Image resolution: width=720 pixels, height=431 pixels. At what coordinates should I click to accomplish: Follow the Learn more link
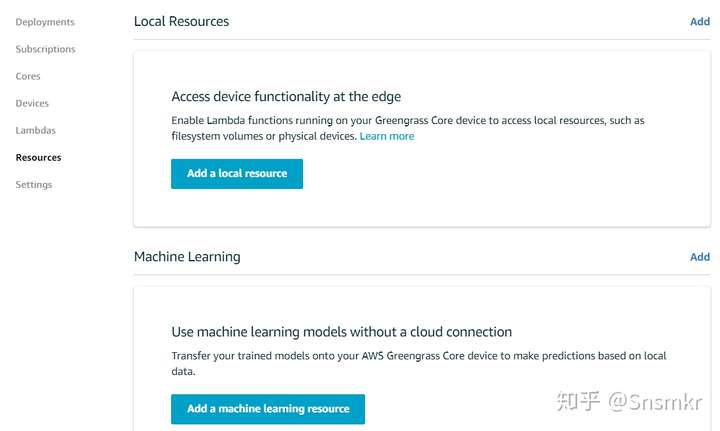coord(387,136)
